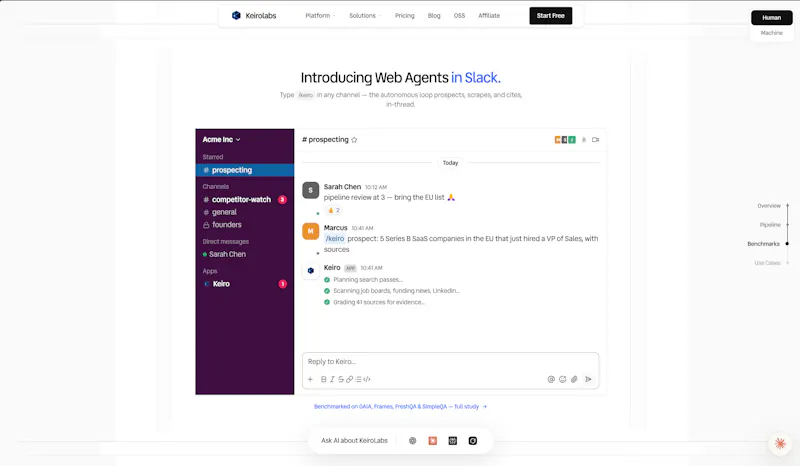
Task: Toggle bold formatting in composer
Action: (323, 379)
